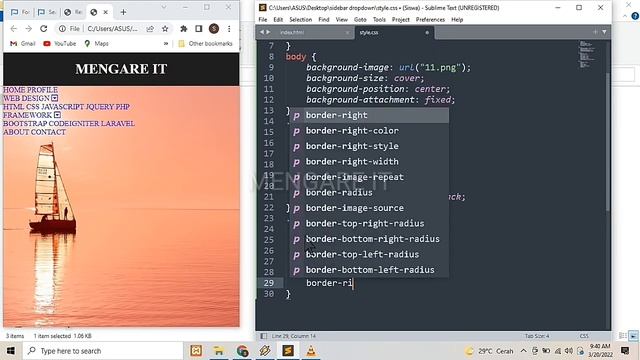Open Maps bookmark

96,43
